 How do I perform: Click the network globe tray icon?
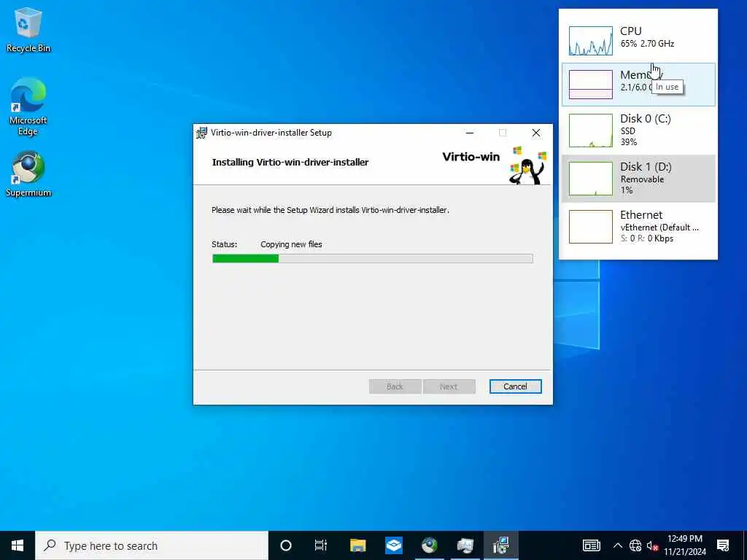(x=635, y=545)
